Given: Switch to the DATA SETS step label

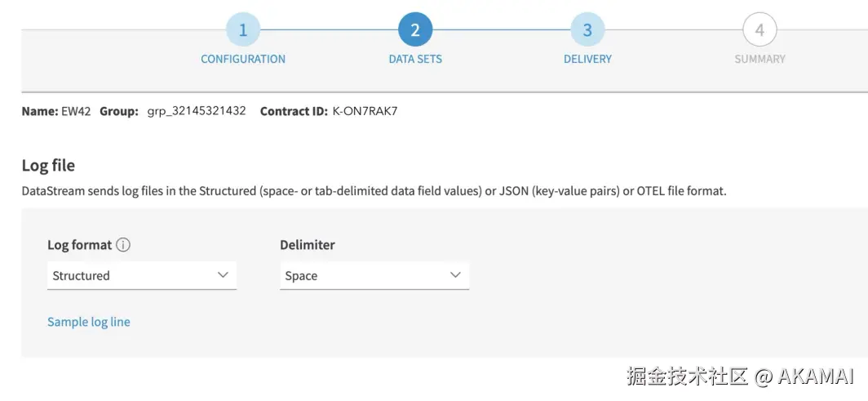Looking at the screenshot, I should tap(415, 59).
